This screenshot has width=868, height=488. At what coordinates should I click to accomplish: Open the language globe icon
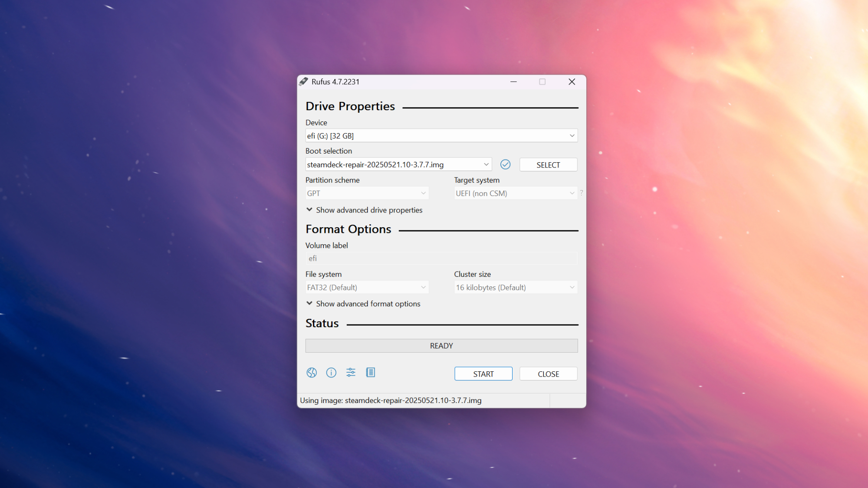click(312, 373)
